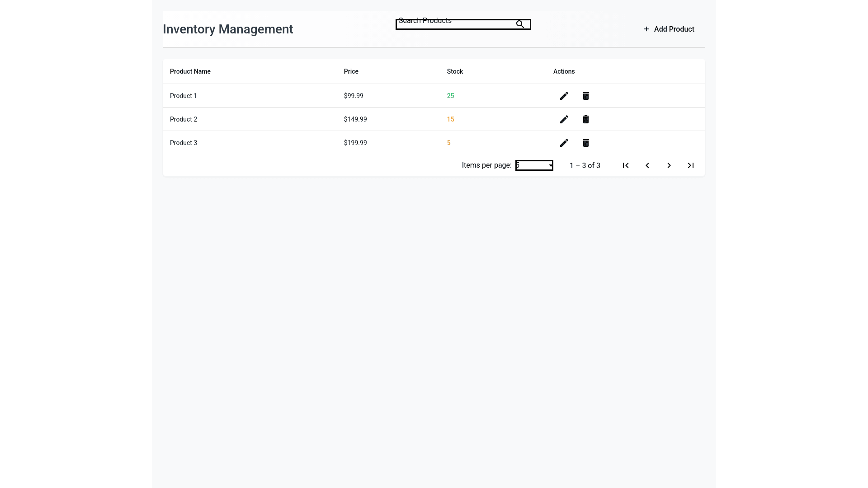The height and width of the screenshot is (488, 868).
Task: Click the edit pencil for Product 1
Action: (564, 96)
